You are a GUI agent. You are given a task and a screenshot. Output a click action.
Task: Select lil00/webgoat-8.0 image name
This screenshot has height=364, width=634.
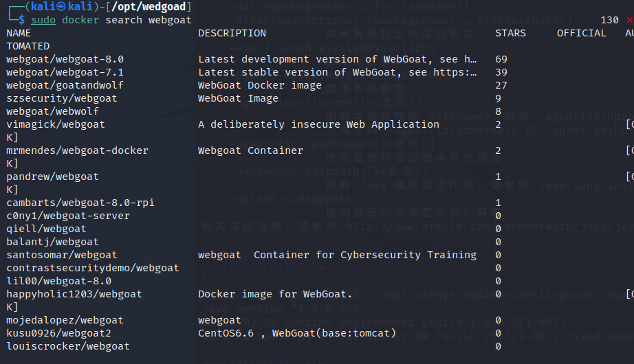tap(58, 281)
